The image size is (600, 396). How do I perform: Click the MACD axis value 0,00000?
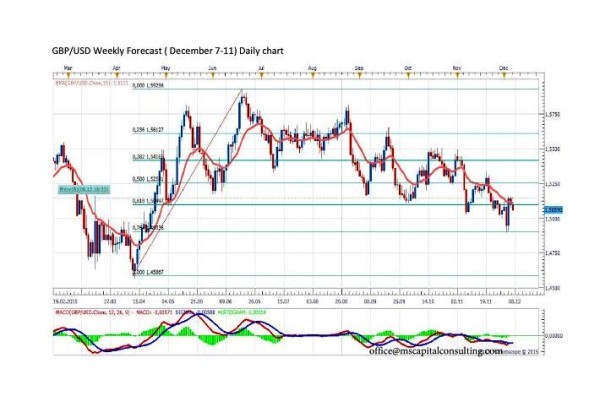coord(554,336)
